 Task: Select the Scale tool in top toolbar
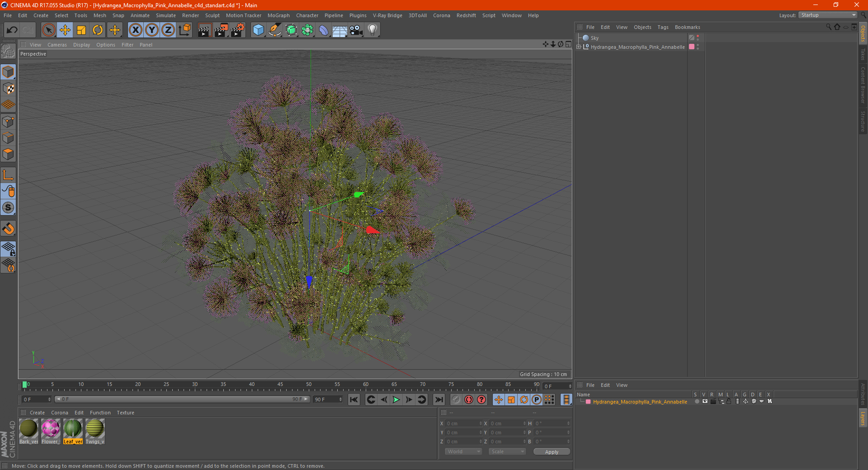[81, 30]
